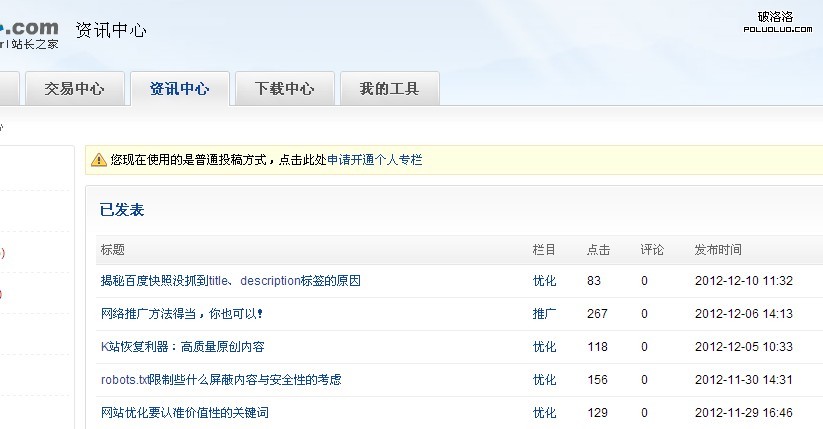Click 优化 category in the robots.txt article row
Screen dimensions: 823x429
click(544, 380)
